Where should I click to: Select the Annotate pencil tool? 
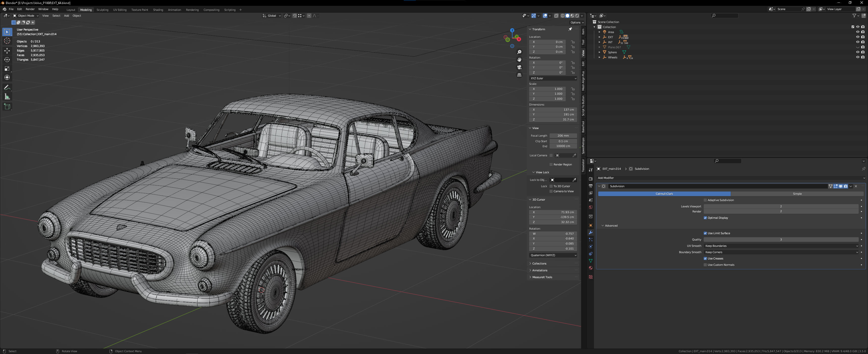point(7,87)
